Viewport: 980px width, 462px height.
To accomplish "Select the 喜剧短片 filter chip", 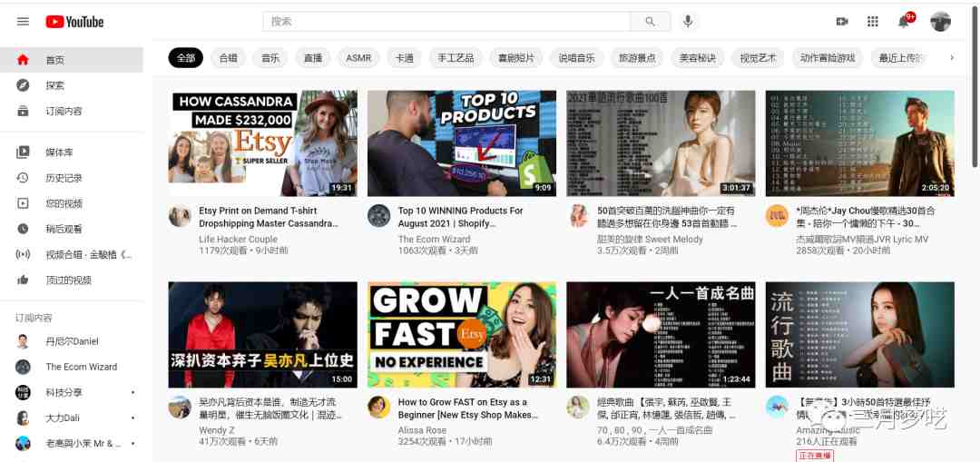I will (516, 58).
